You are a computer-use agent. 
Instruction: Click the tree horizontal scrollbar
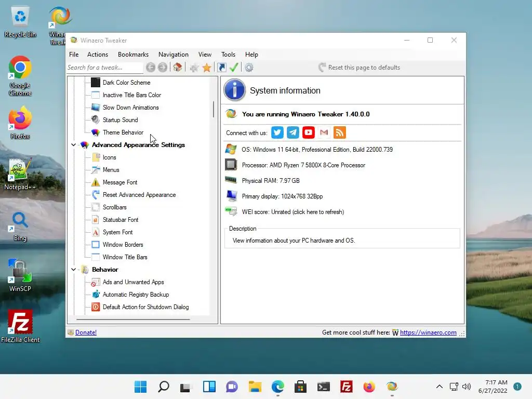coord(133,320)
